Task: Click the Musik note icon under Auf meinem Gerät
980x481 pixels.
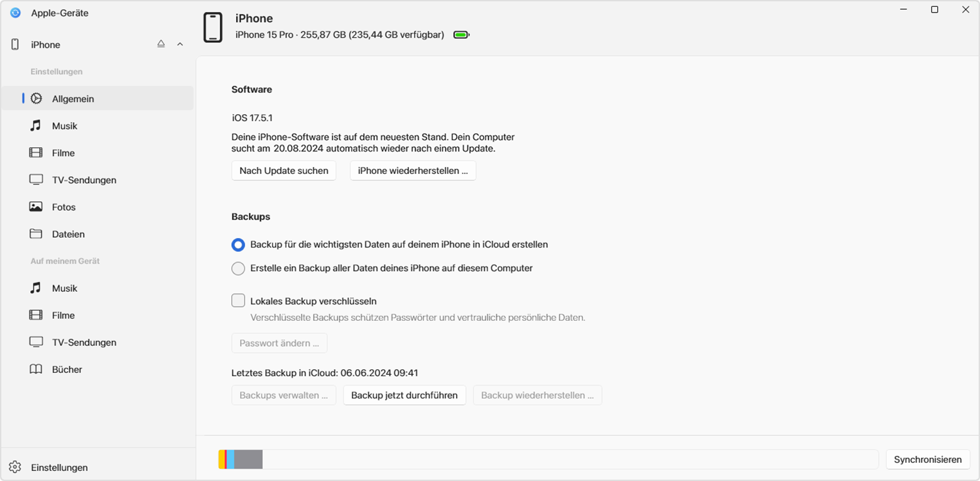Action: [36, 288]
